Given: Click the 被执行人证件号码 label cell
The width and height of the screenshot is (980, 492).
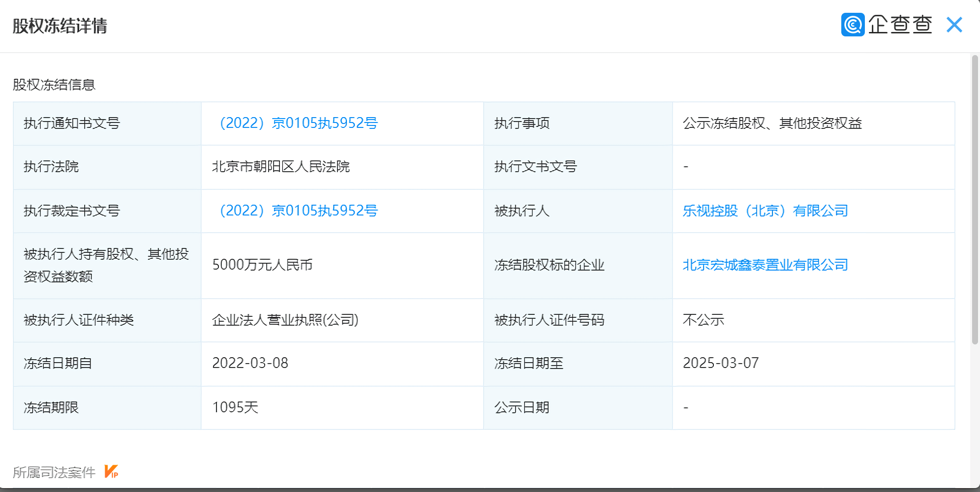Looking at the screenshot, I should pyautogui.click(x=578, y=320).
